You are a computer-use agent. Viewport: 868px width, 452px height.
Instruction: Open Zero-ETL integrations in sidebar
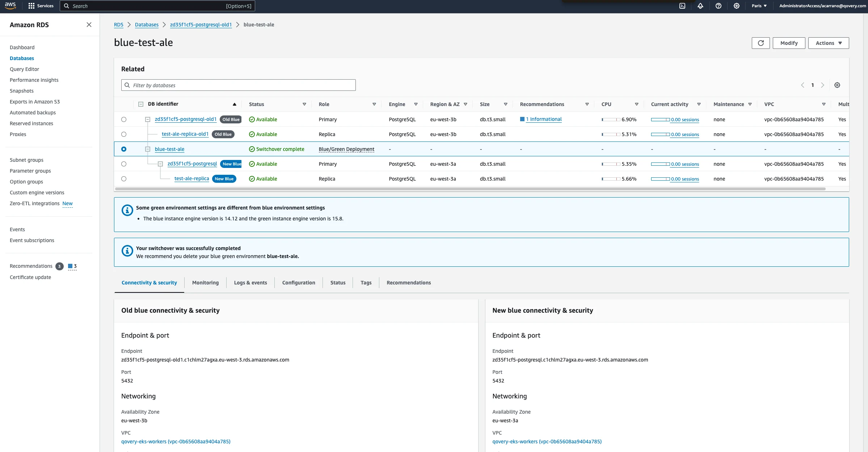pyautogui.click(x=35, y=203)
